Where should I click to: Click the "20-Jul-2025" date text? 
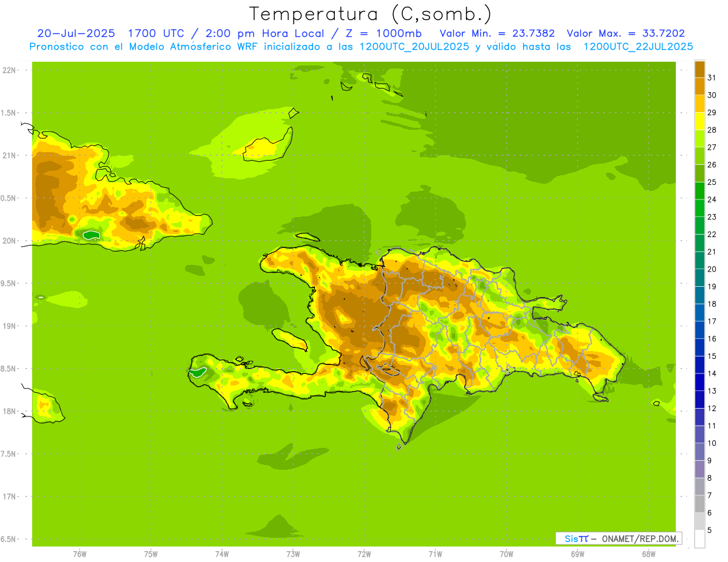pyautogui.click(x=76, y=33)
